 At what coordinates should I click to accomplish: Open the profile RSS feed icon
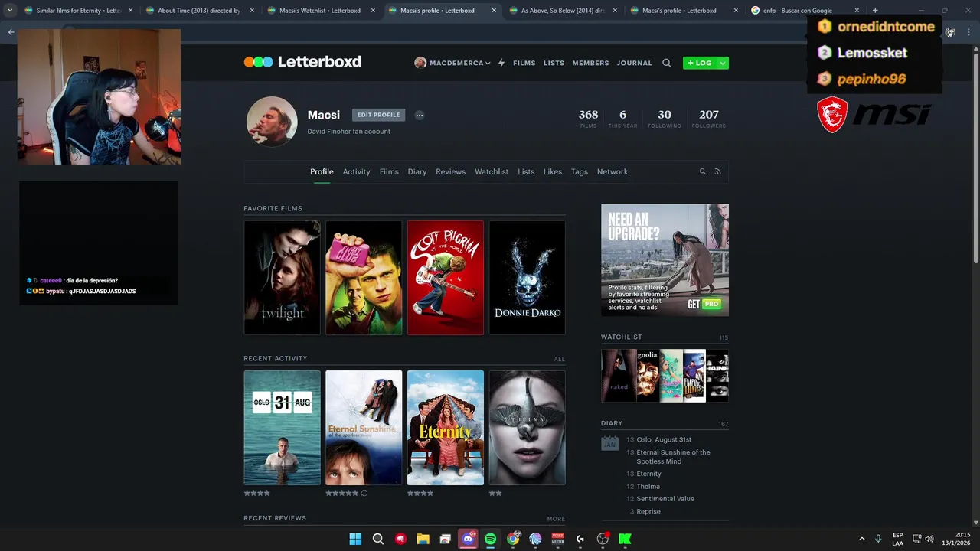pos(717,171)
